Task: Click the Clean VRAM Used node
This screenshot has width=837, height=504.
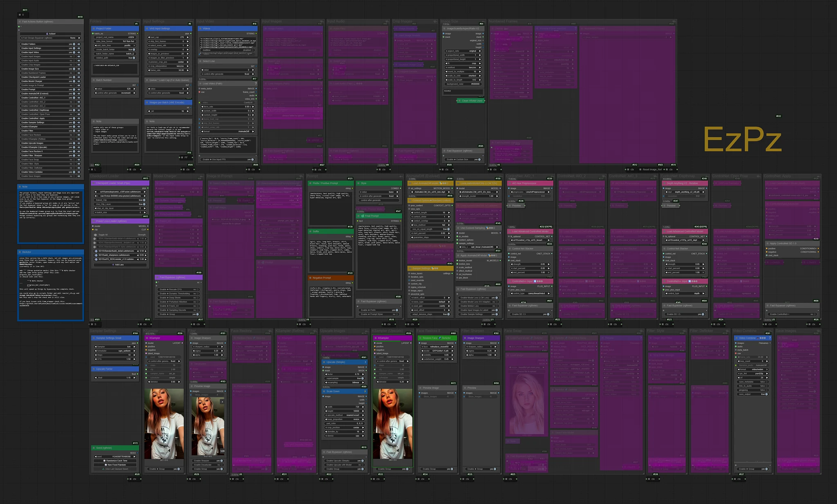Action: click(470, 101)
